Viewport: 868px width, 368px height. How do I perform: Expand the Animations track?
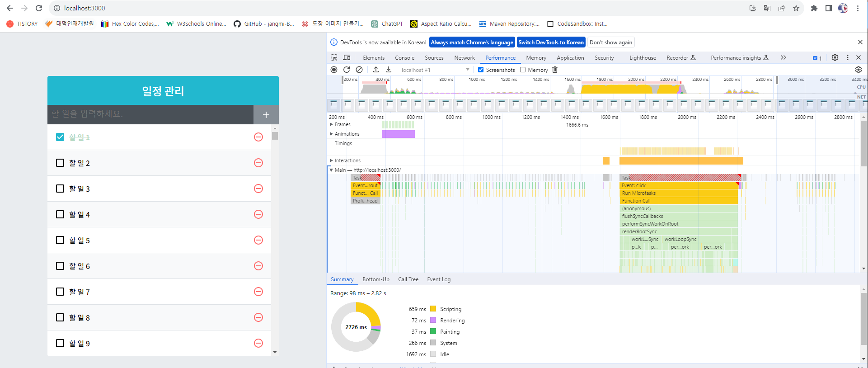(x=331, y=134)
